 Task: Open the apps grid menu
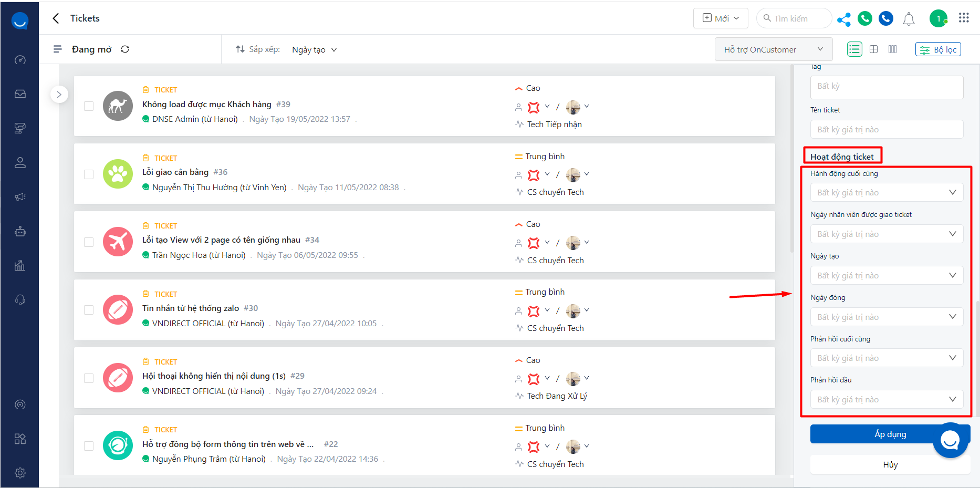point(964,18)
